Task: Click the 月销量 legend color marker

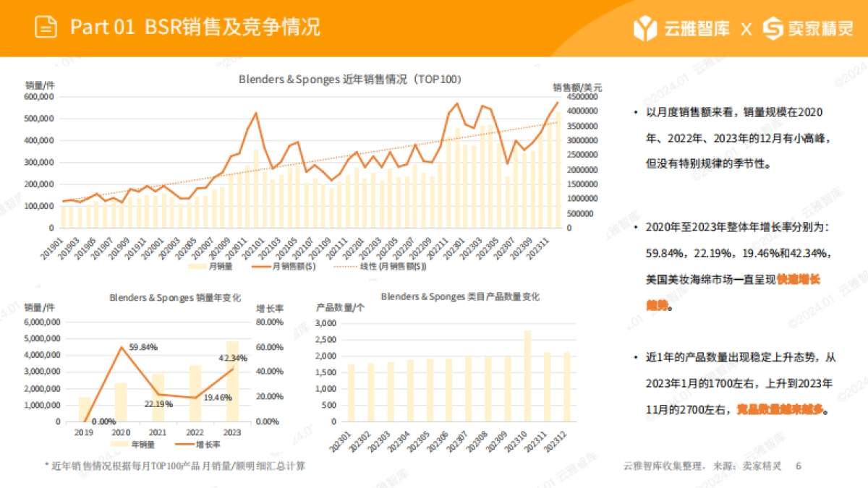Action: [x=197, y=268]
